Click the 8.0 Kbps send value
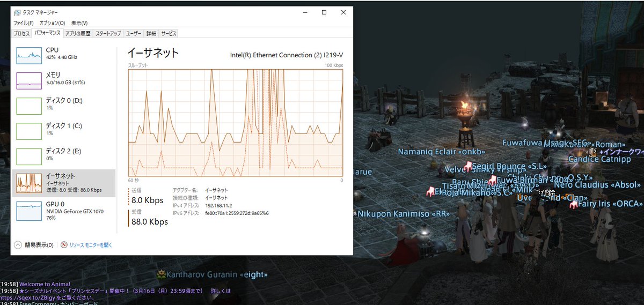Viewport: 644px width, 305px height. pos(147,200)
